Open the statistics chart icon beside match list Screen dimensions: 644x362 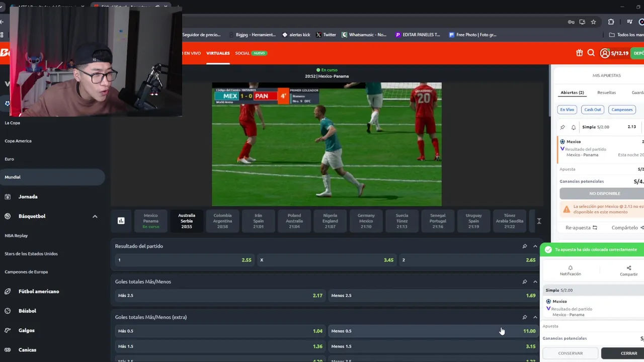(x=121, y=221)
